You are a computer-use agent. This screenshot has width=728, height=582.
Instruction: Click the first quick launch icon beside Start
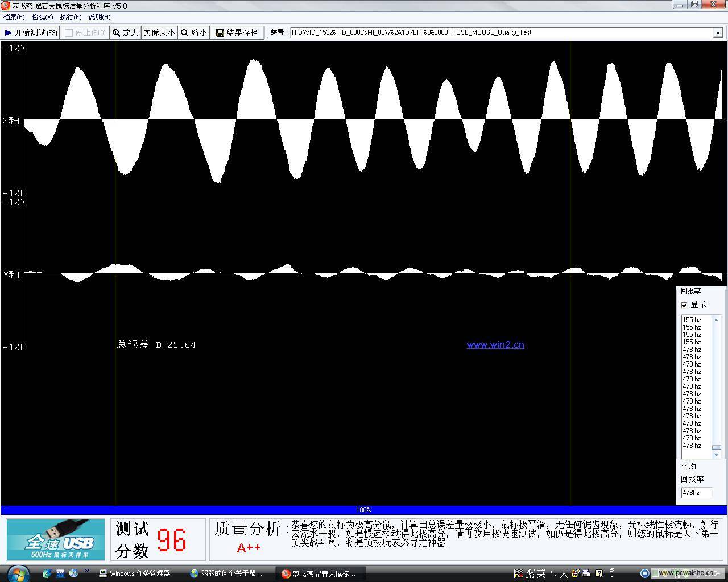click(47, 573)
